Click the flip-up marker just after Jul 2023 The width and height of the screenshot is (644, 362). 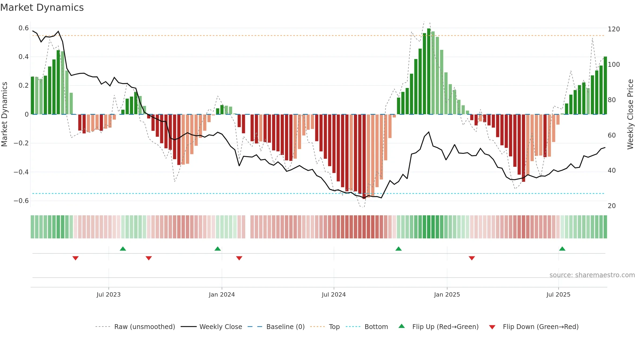point(123,249)
